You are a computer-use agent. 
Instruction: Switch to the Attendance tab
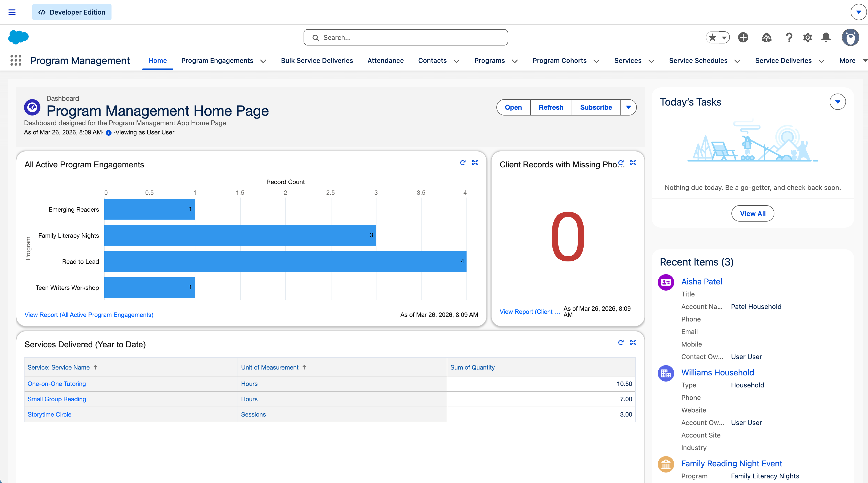[385, 61]
